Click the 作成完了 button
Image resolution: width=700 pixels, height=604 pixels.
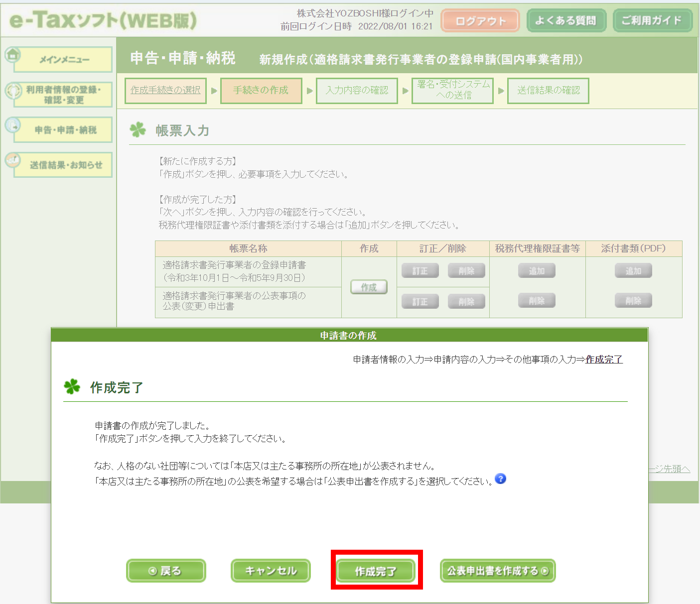pyautogui.click(x=376, y=571)
